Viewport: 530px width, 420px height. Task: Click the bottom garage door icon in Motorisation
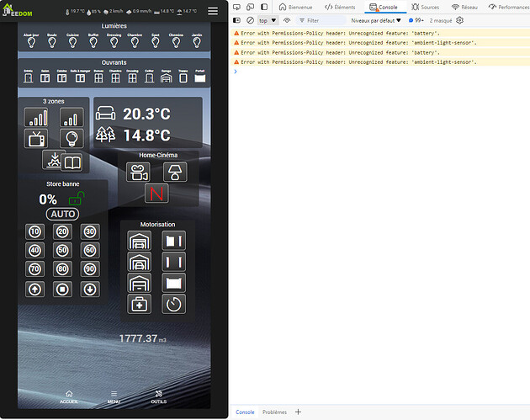tap(140, 283)
